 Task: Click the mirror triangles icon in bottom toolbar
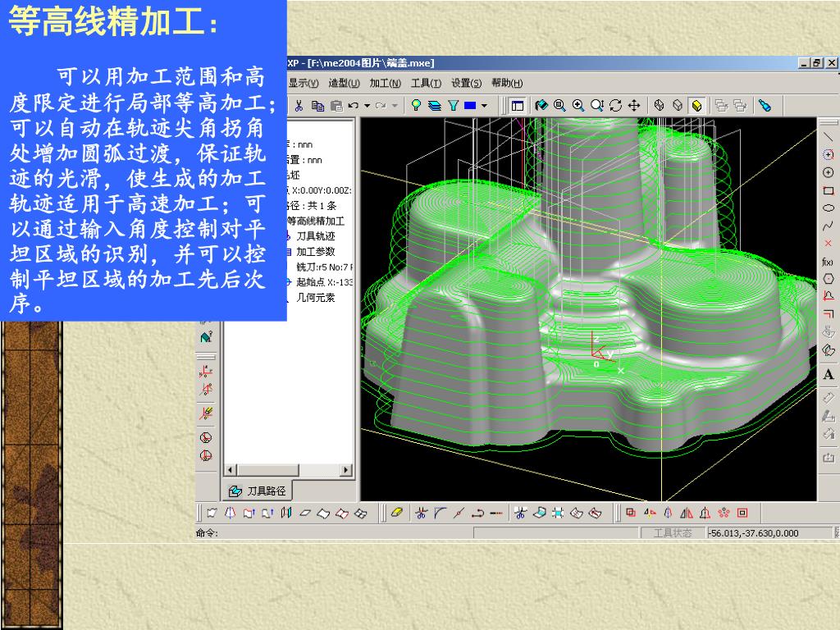pyautogui.click(x=687, y=513)
